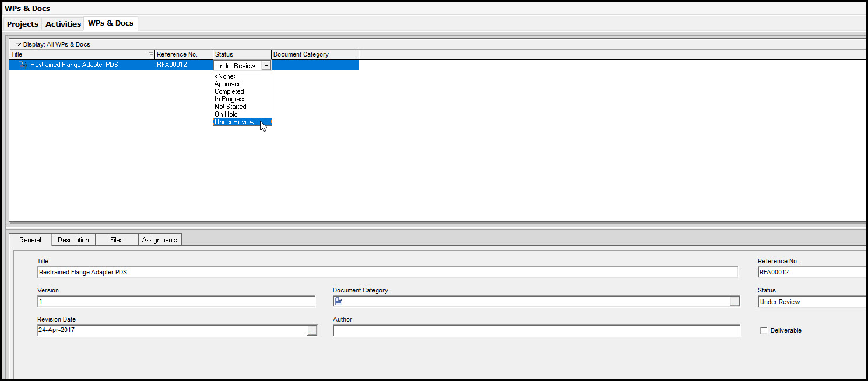
Task: Click the document icon beside Restrained Flange Adapter PDS
Action: pyautogui.click(x=22, y=65)
